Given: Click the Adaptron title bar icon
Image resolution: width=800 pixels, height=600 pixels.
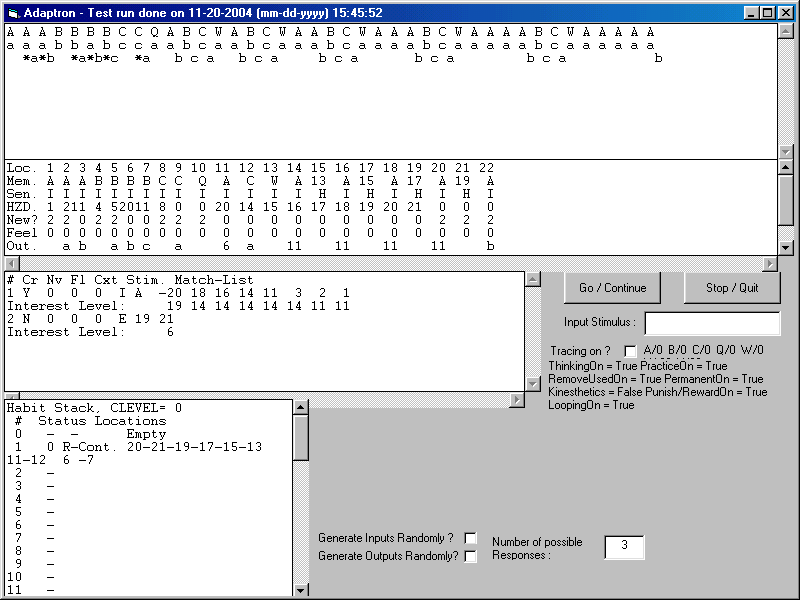Looking at the screenshot, I should click(x=13, y=13).
